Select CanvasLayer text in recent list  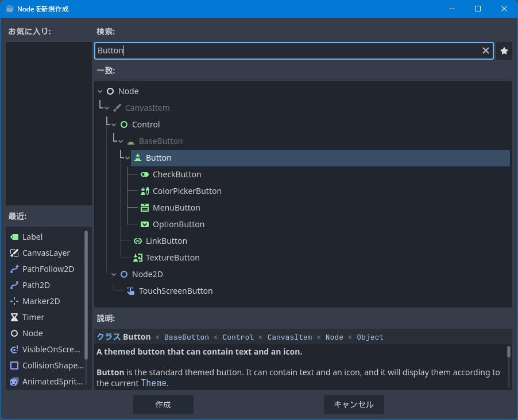pyautogui.click(x=46, y=253)
